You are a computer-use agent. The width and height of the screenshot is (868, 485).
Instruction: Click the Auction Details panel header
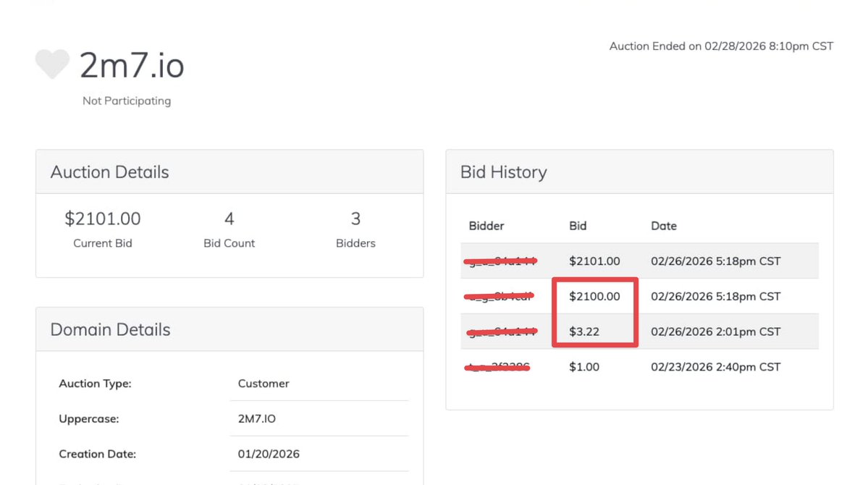(x=229, y=172)
